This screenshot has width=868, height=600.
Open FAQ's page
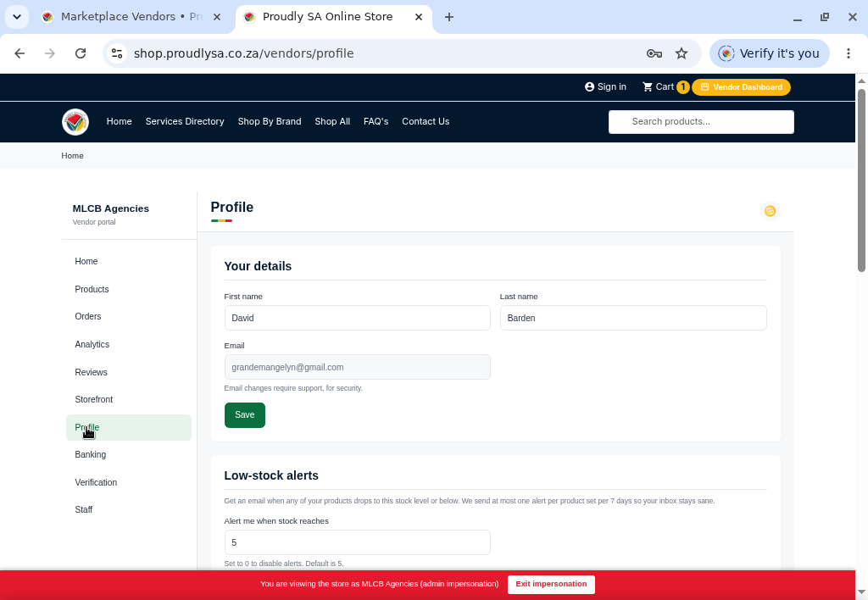(376, 122)
